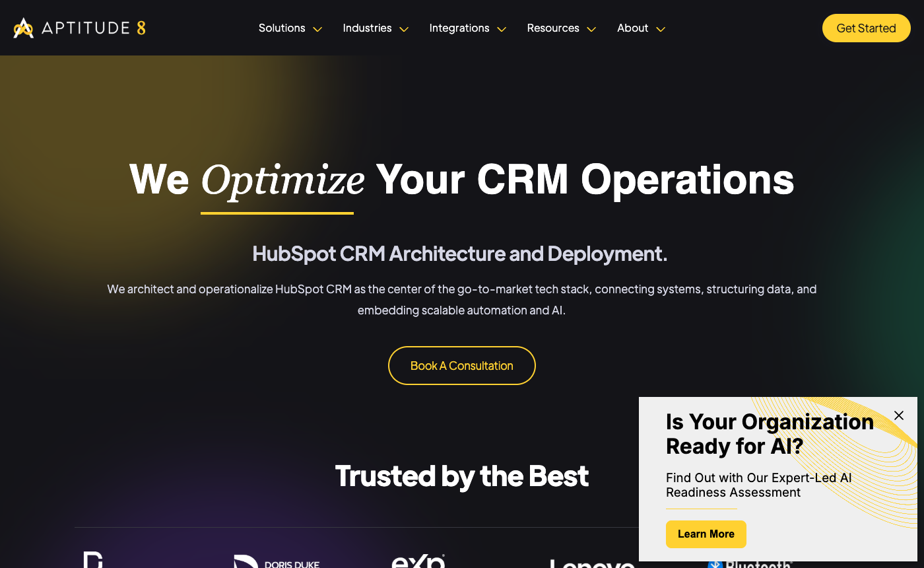Expand the Integrations chevron arrow

502,29
